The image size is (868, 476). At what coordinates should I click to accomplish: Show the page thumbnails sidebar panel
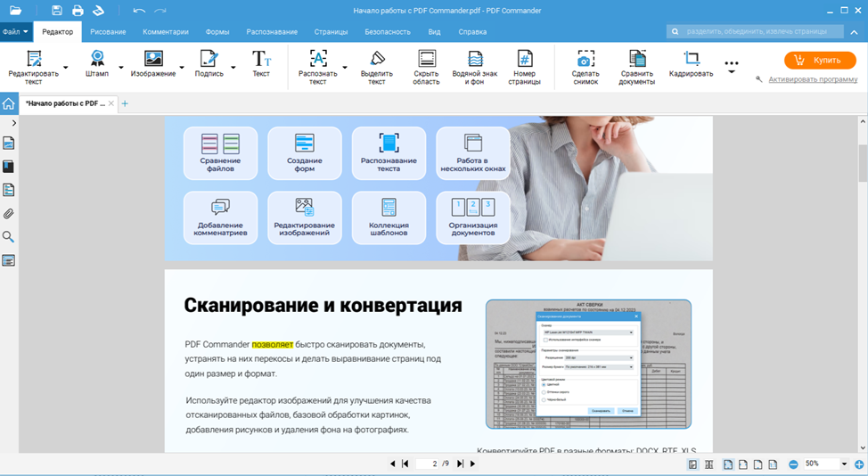pyautogui.click(x=8, y=144)
